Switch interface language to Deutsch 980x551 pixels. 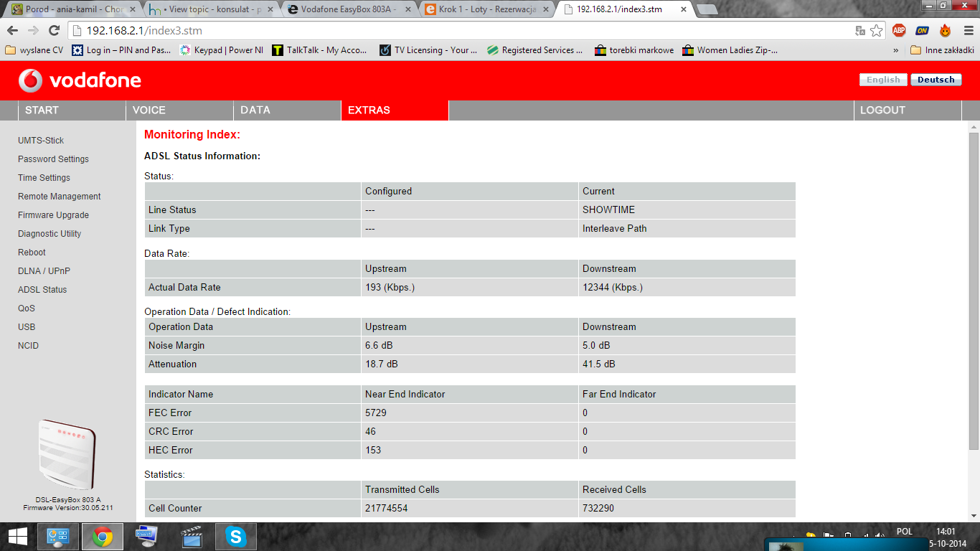click(936, 80)
